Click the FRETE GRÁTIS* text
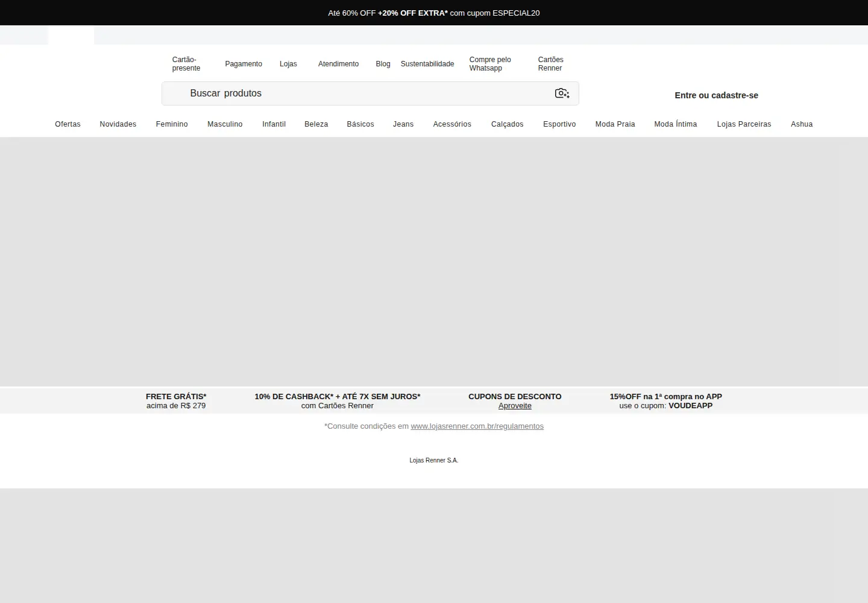This screenshot has height=603, width=868. (x=176, y=397)
